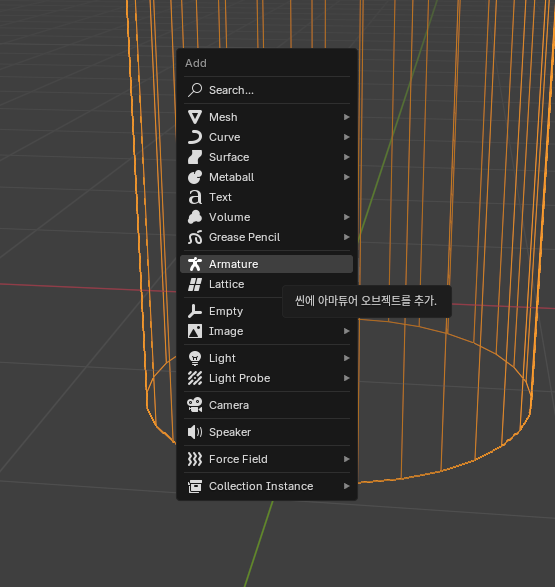The width and height of the screenshot is (555, 587).
Task: Click the Curve label
Action: point(225,137)
